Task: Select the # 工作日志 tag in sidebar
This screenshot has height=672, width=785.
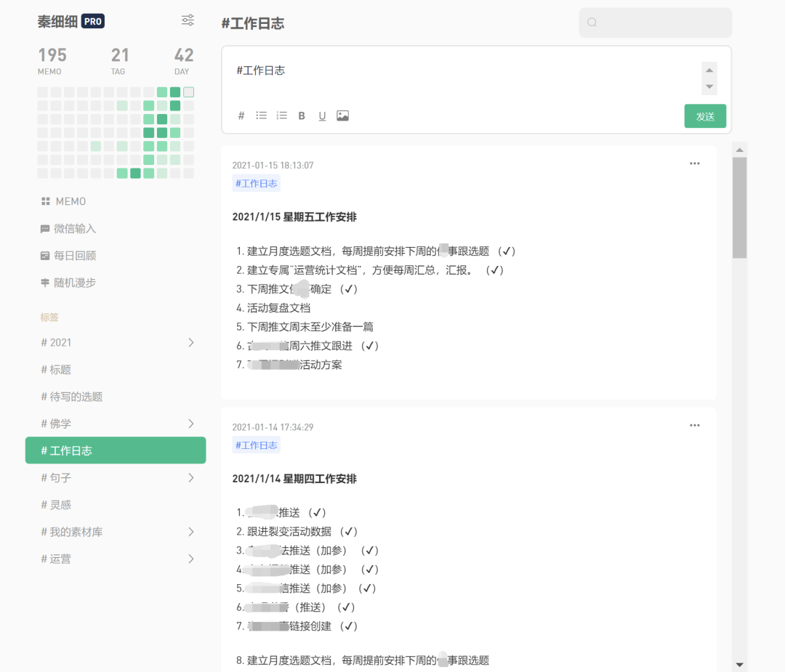Action: point(116,450)
